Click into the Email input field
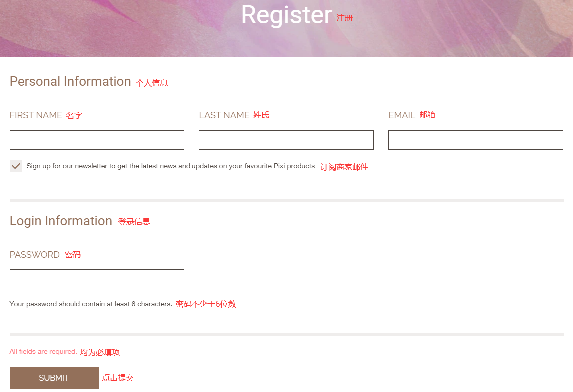 click(475, 140)
